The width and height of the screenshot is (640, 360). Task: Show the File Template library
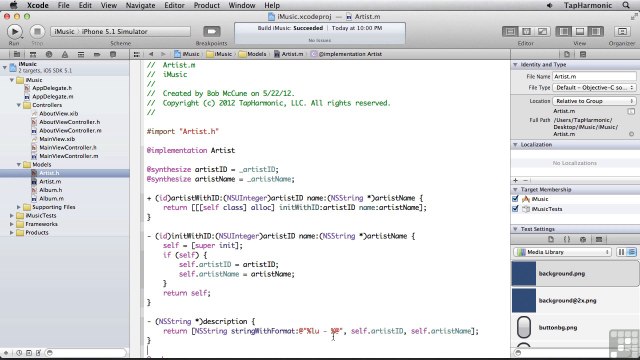(551, 240)
